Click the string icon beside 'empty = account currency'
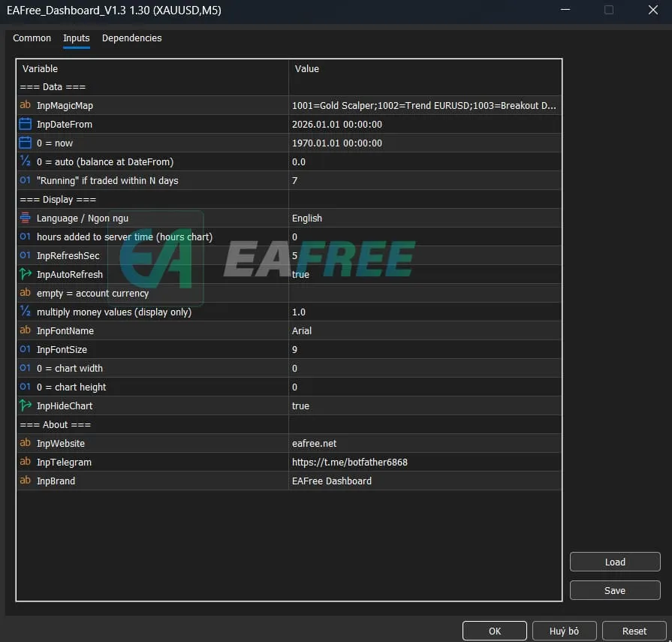The image size is (672, 642). pyautogui.click(x=26, y=293)
